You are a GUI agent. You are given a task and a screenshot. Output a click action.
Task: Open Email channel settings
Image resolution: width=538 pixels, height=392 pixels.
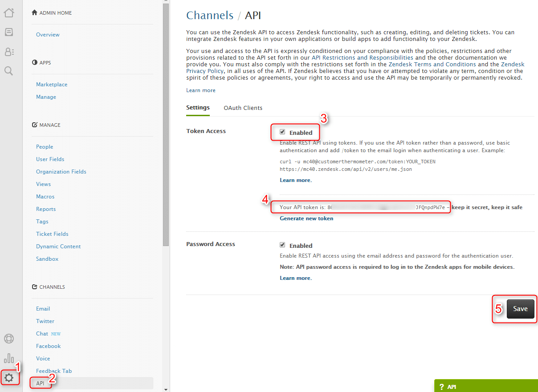click(x=43, y=309)
